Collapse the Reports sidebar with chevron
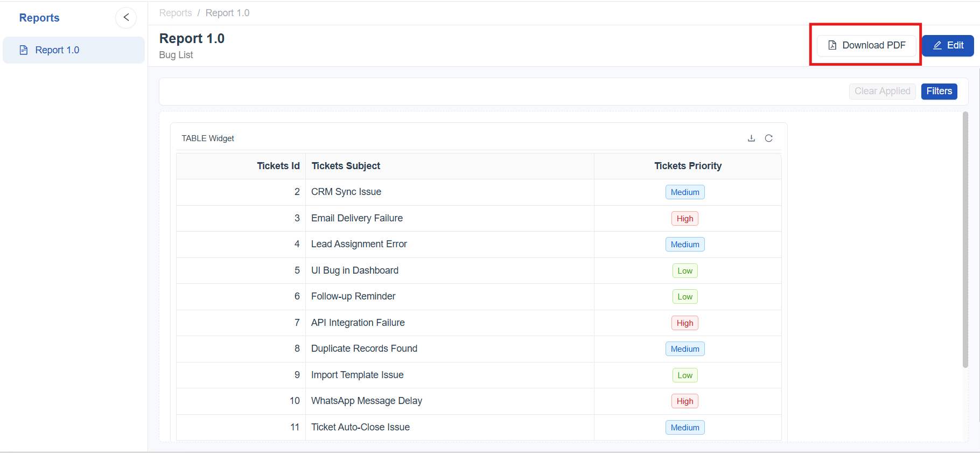This screenshot has width=980, height=453. coord(126,17)
